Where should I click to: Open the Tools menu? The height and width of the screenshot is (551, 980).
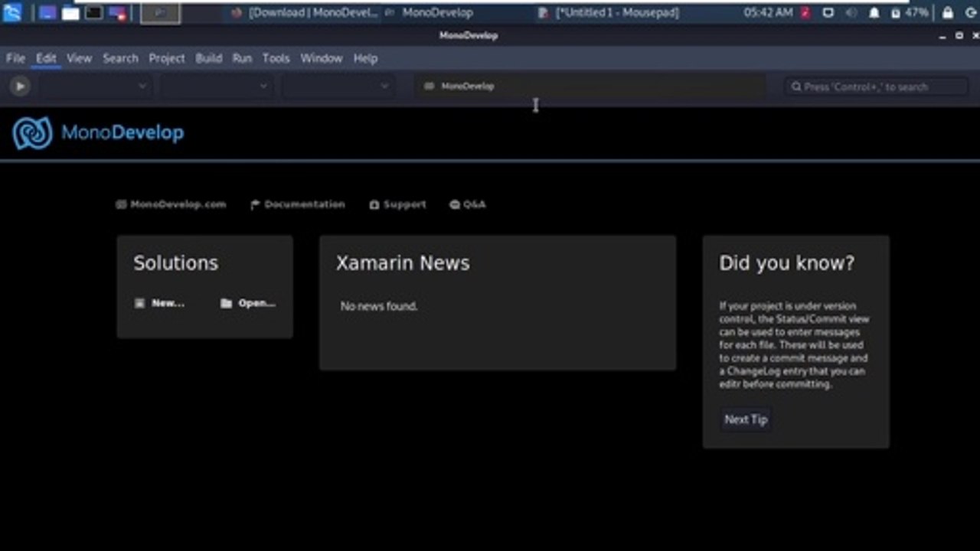coord(276,58)
